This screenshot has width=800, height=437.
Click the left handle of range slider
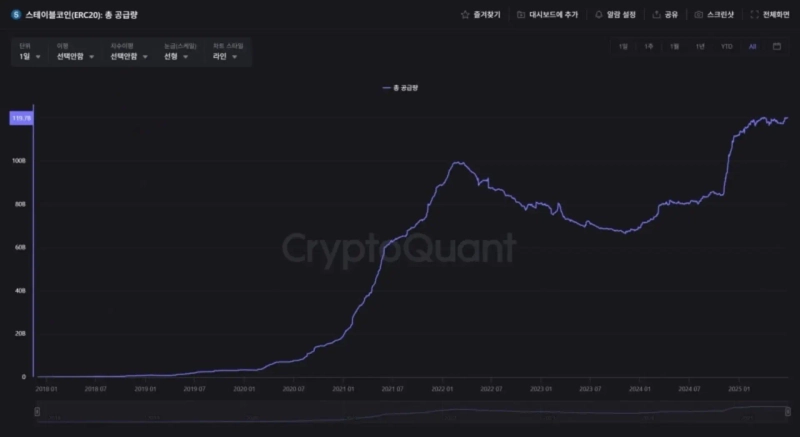[37, 410]
